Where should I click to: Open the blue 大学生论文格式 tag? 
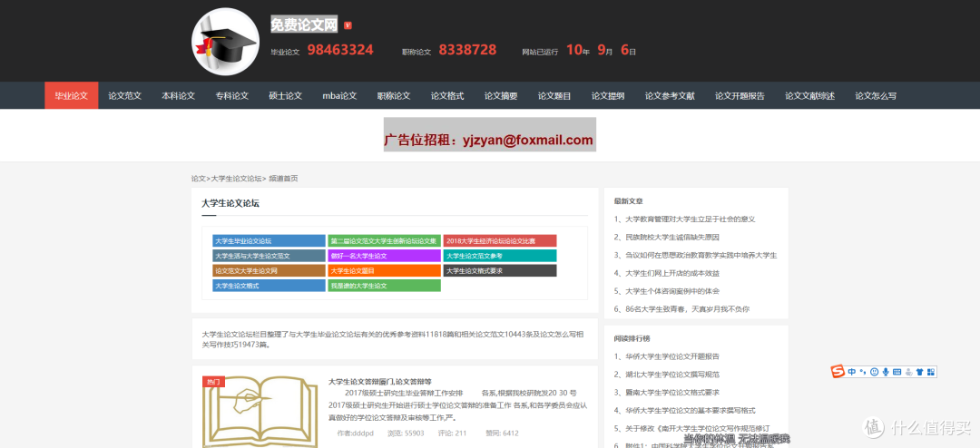269,286
